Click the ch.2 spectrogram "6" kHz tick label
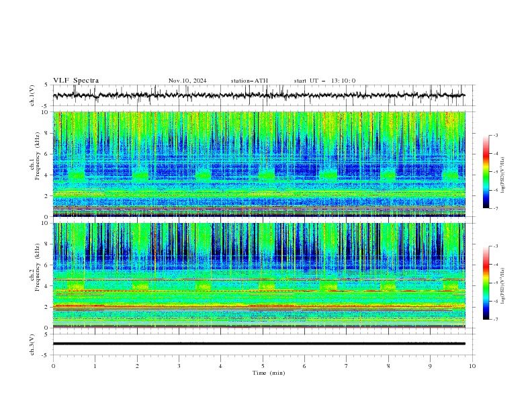This screenshot has height=411, width=532. click(x=47, y=265)
